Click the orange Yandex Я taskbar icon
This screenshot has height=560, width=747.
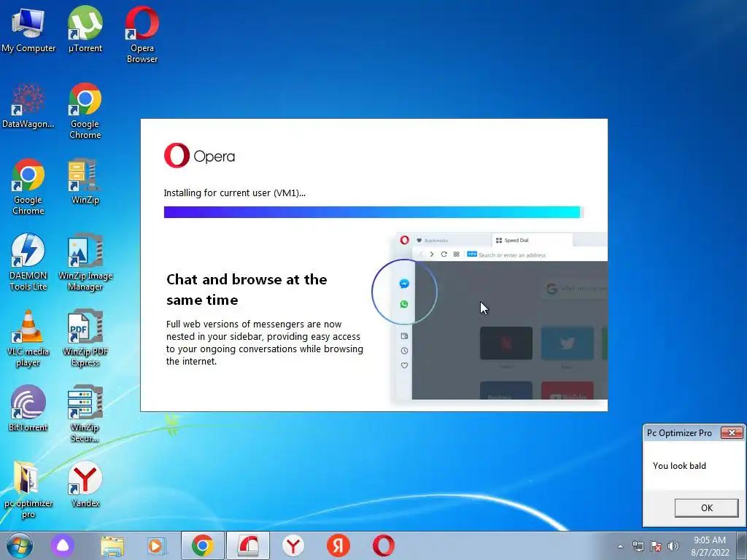point(338,545)
